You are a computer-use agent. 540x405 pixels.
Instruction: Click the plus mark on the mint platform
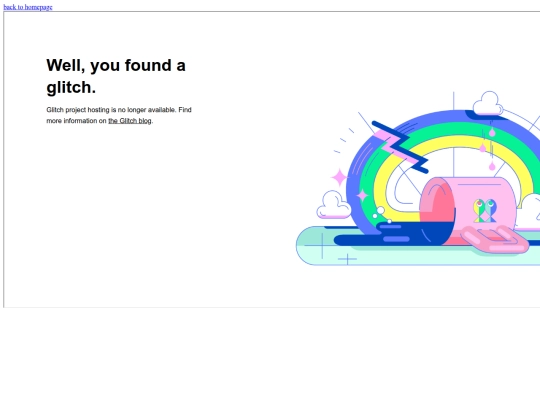[347, 259]
